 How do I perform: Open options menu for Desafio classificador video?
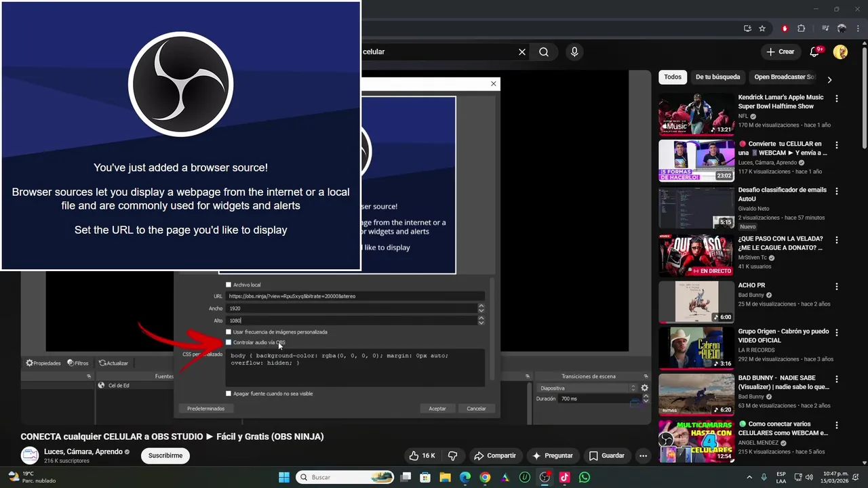point(836,192)
